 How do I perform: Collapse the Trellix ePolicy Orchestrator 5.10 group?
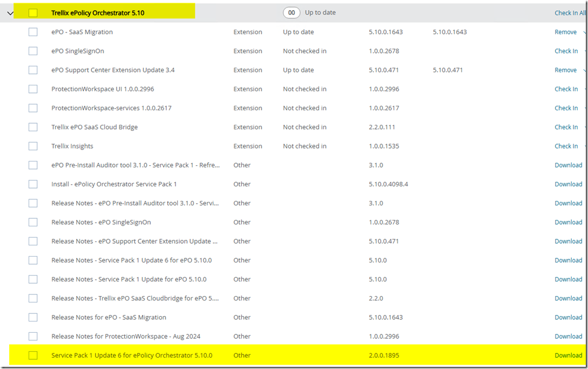(10, 13)
